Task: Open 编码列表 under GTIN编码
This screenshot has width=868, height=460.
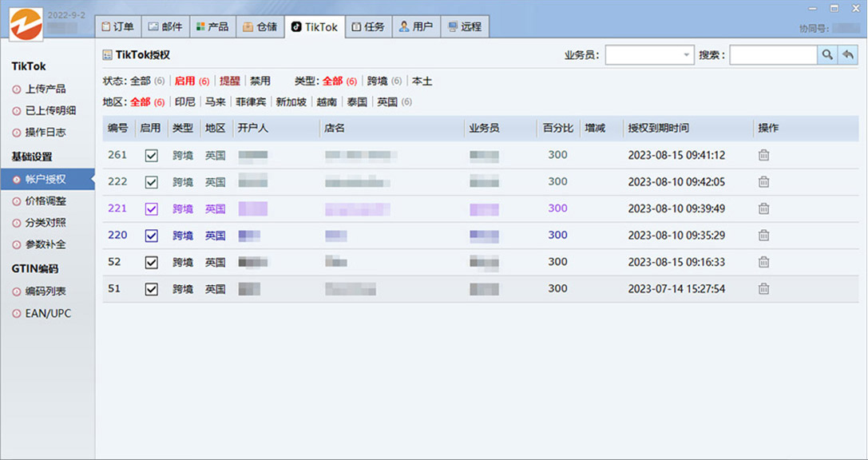Action: coord(46,291)
